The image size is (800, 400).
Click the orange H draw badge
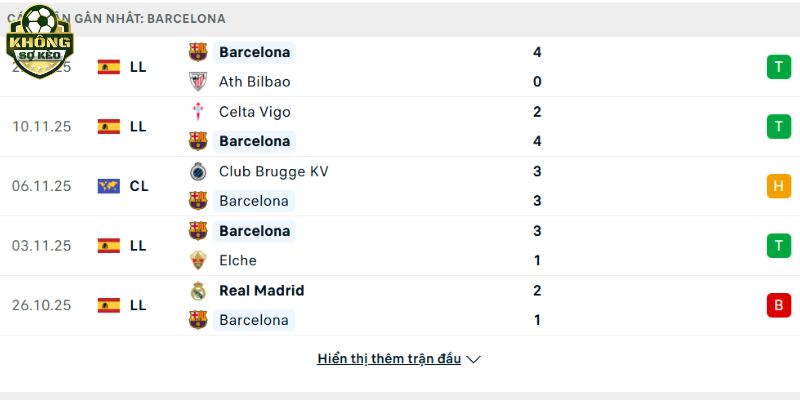tap(778, 186)
